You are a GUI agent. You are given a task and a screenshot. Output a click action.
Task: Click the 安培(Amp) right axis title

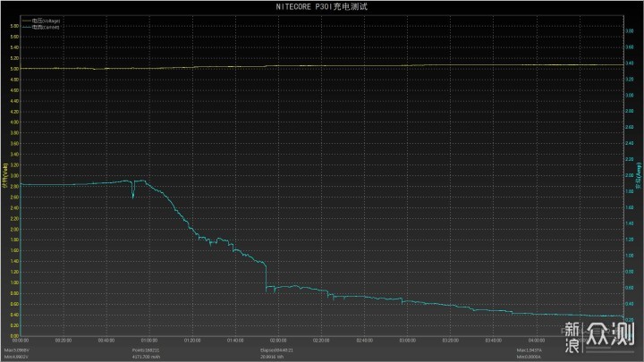639,176
